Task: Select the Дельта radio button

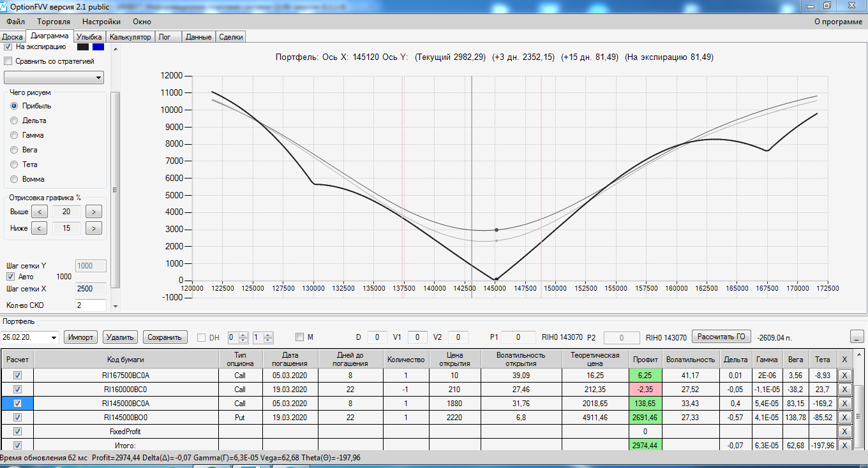Action: 14,121
